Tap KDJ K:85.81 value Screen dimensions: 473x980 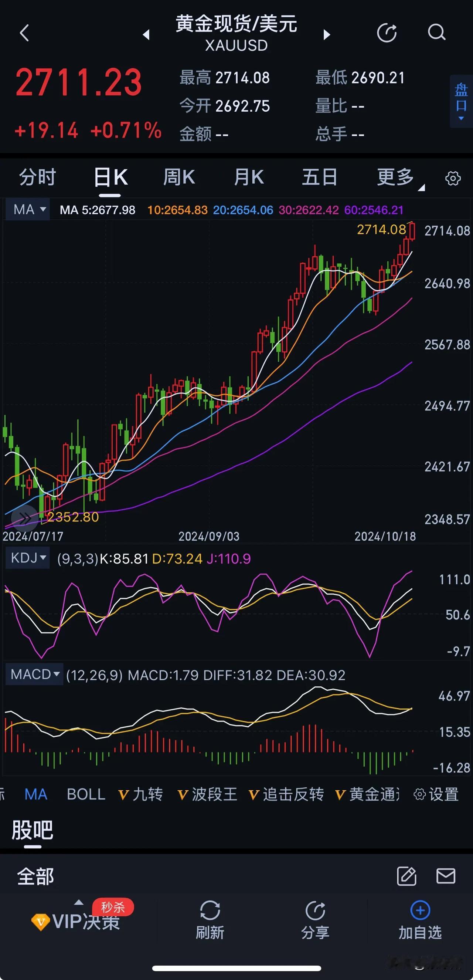[124, 558]
